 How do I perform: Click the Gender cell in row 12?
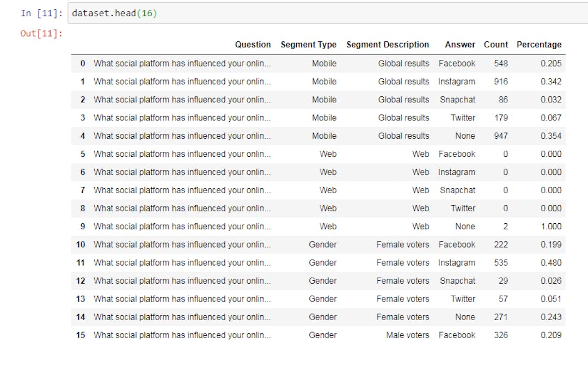pos(322,281)
